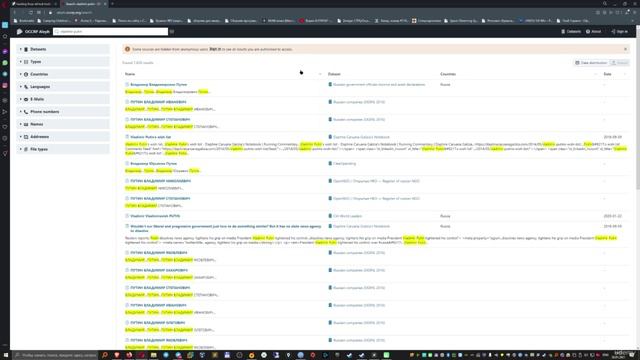Expand the Types filter chevron
The image size is (640, 360).
[x=21, y=62]
